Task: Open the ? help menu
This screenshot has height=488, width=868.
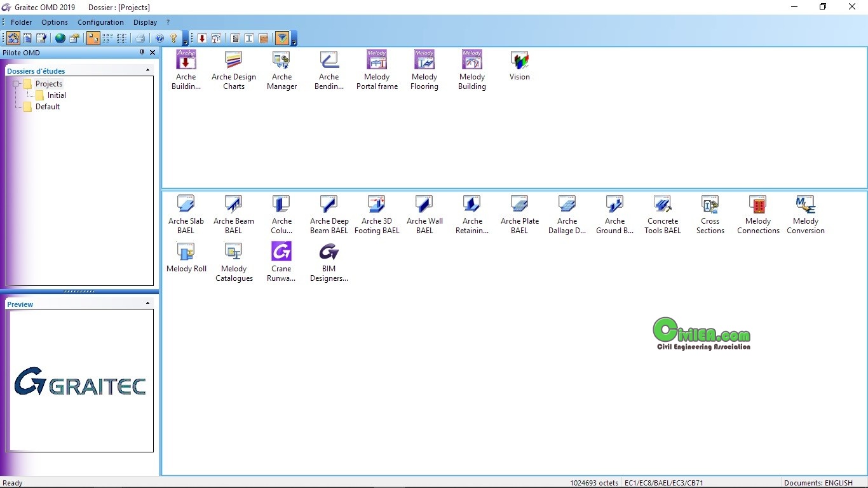Action: pos(168,22)
